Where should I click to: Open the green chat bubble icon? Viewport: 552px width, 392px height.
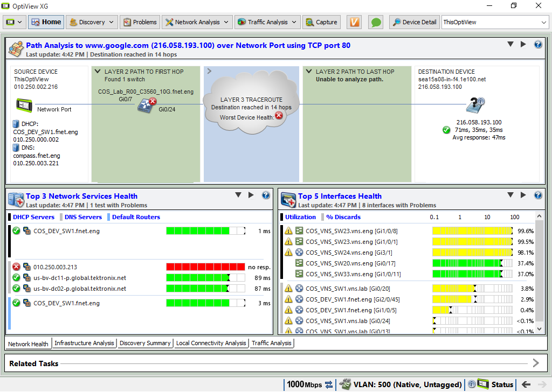pyautogui.click(x=376, y=22)
